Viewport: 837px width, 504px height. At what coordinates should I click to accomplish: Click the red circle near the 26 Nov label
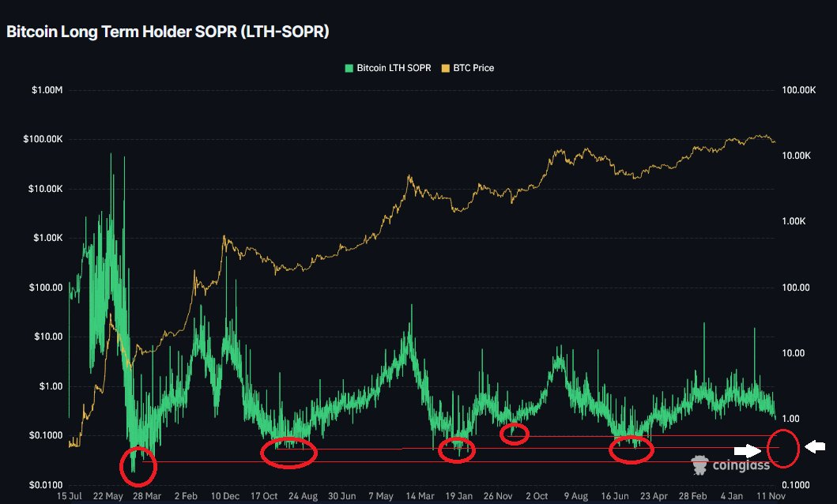(515, 433)
